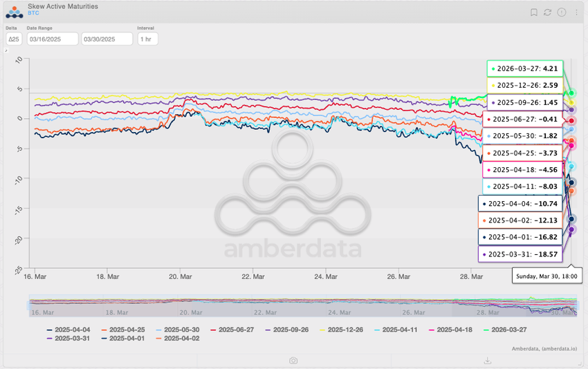Open the three-dot more options menu

pos(576,12)
